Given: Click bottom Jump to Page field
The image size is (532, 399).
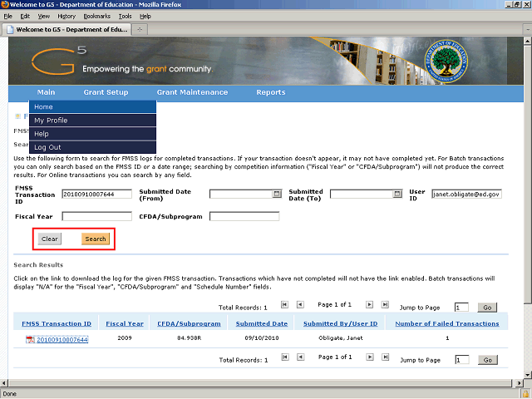Looking at the screenshot, I should 462,360.
